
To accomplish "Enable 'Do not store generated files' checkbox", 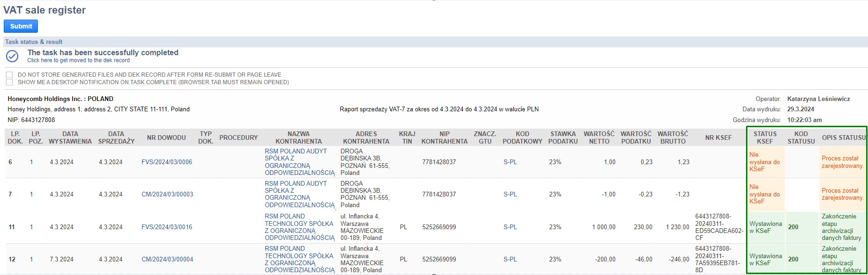I will pyautogui.click(x=9, y=75).
